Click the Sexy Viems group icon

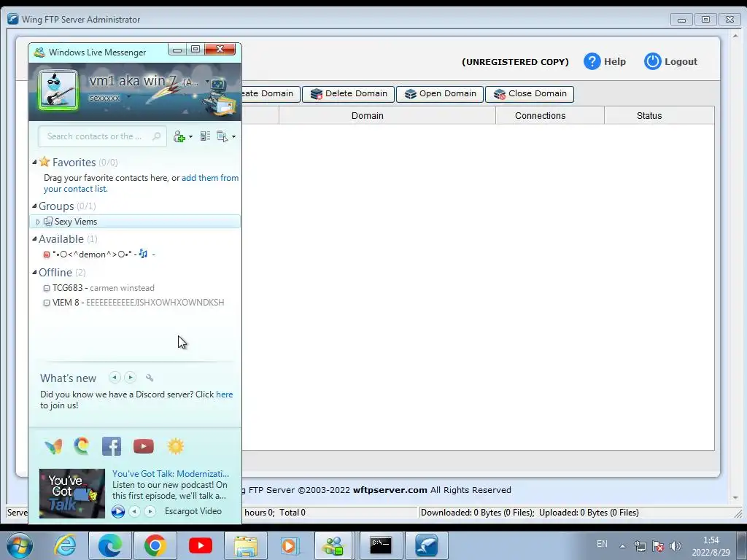pyautogui.click(x=48, y=222)
